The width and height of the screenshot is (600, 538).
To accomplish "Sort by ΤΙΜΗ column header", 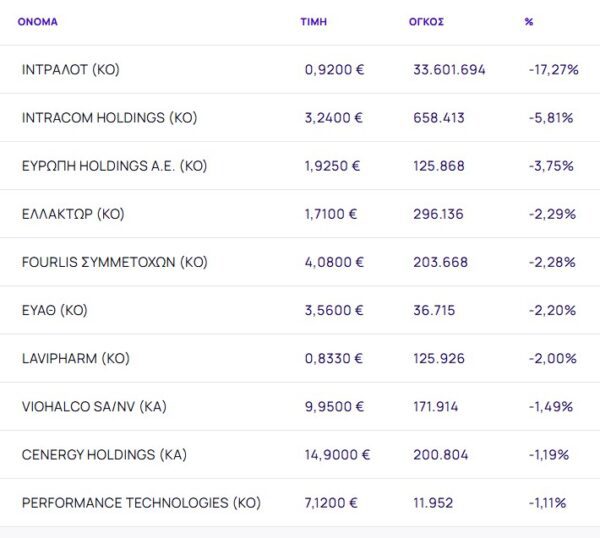I will 313,21.
